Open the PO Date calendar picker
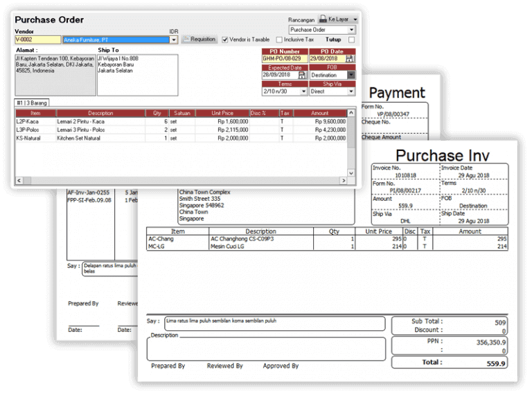This screenshot has height=399, width=532. tap(350, 59)
